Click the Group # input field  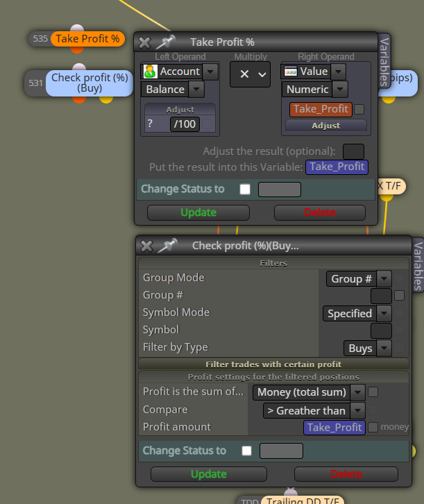click(381, 296)
